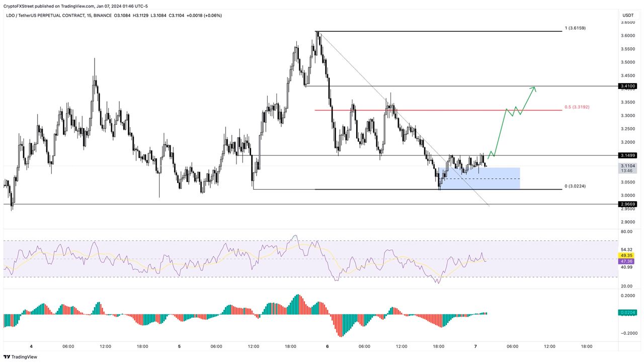The image size is (644, 363).
Task: Click the 3.4500 price axis label
Action: 628,75
